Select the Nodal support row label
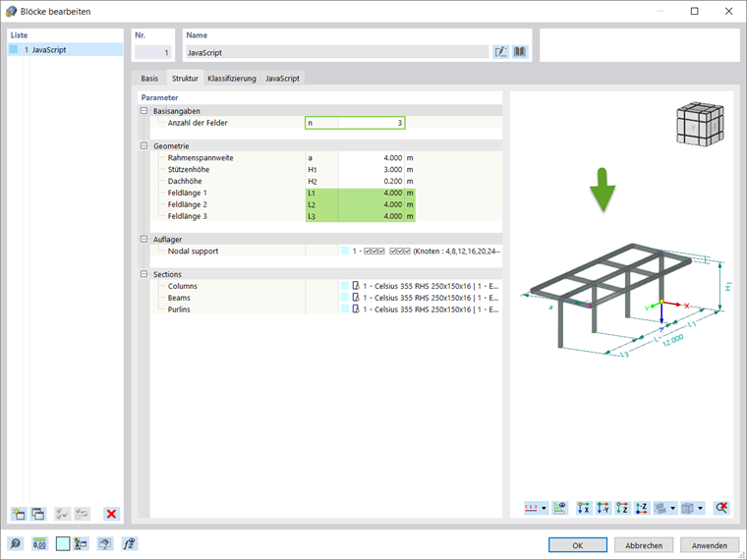Image resolution: width=747 pixels, height=560 pixels. (x=193, y=251)
